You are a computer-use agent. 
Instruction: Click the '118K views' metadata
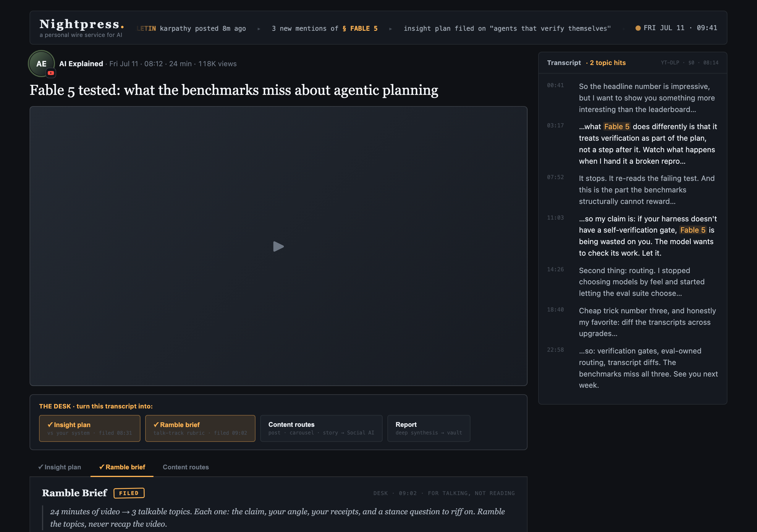pos(217,64)
